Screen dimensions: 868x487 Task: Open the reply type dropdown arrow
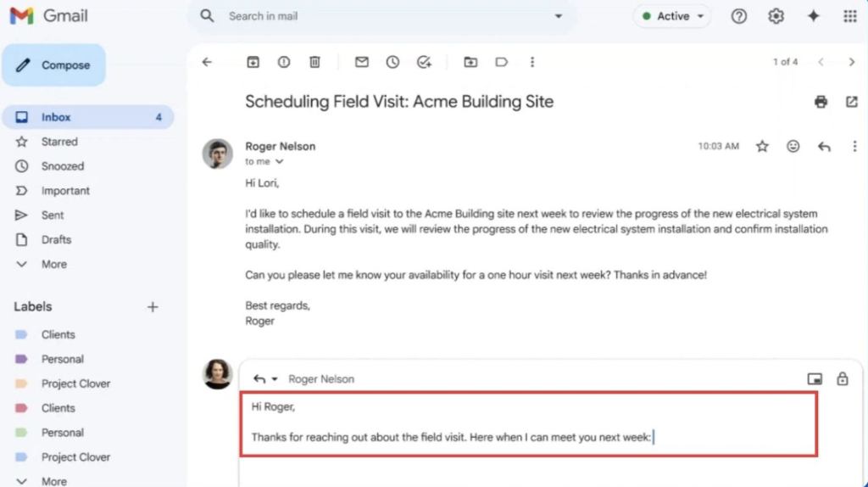pos(274,379)
